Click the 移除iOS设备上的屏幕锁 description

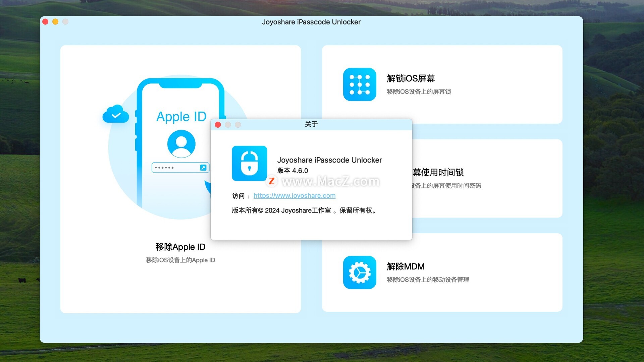pos(419,92)
